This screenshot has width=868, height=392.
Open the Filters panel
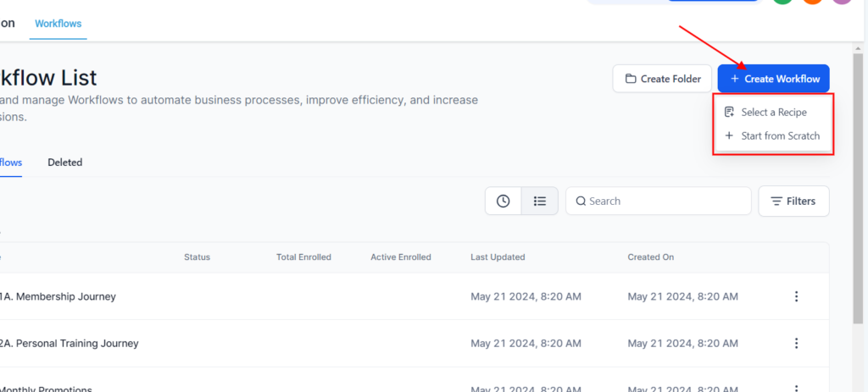(x=793, y=202)
